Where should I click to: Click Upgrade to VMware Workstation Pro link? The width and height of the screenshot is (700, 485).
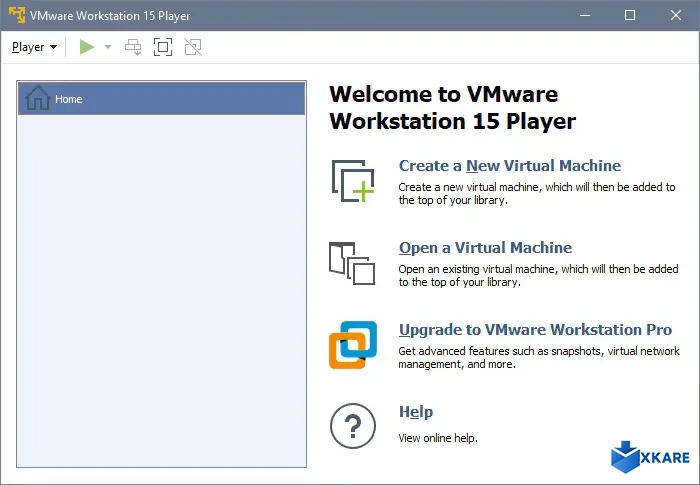pyautogui.click(x=535, y=330)
